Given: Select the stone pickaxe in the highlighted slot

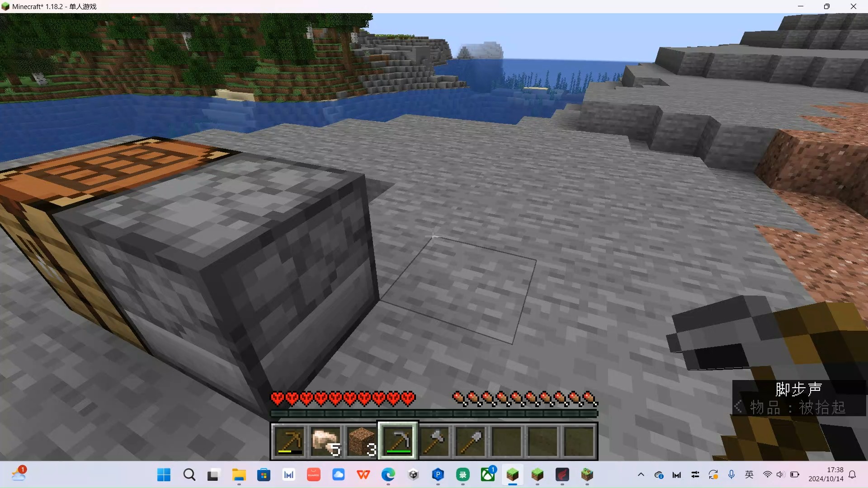Looking at the screenshot, I should pos(398,441).
